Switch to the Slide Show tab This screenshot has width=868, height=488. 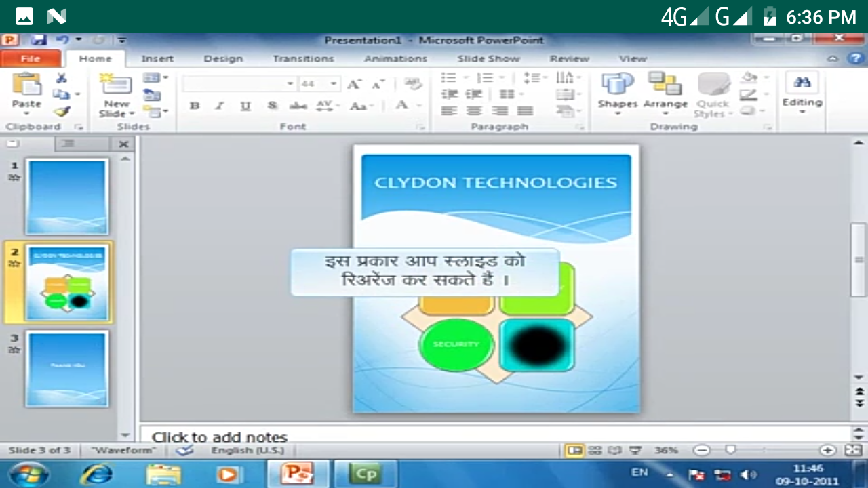tap(488, 59)
